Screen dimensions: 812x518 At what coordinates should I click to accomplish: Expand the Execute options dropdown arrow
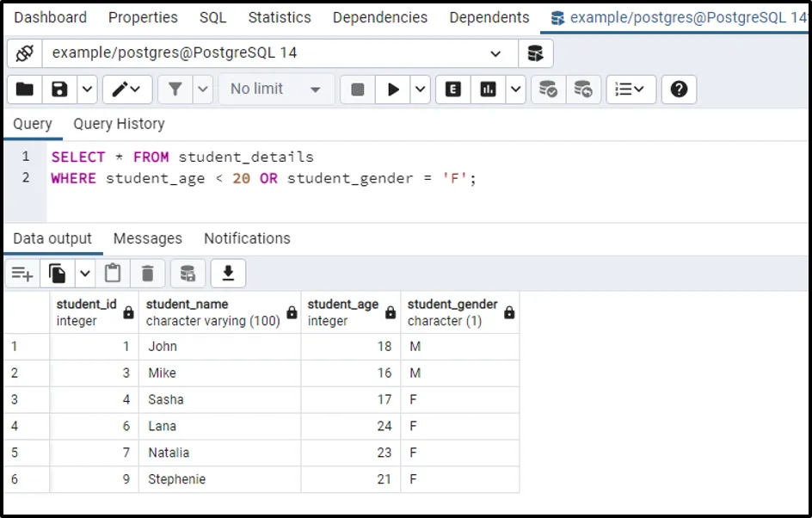[x=420, y=89]
